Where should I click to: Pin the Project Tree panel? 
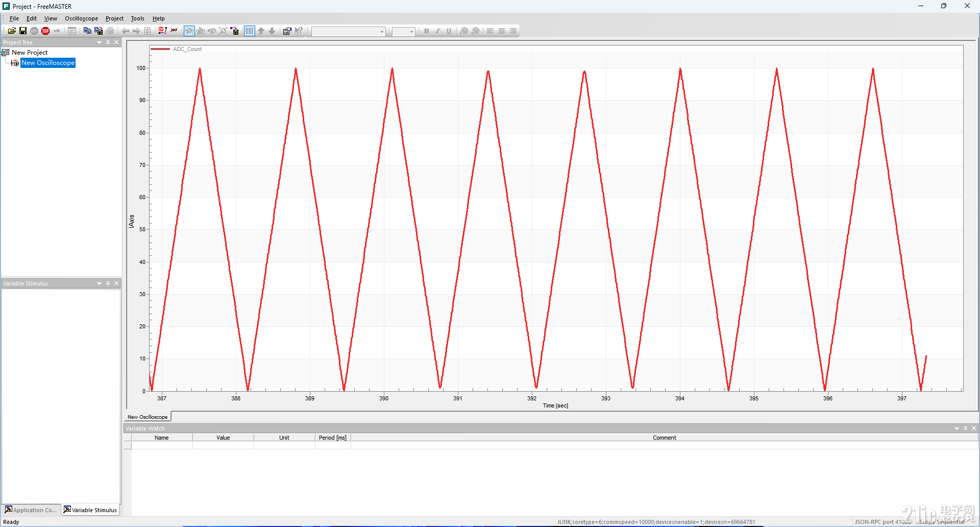point(108,42)
